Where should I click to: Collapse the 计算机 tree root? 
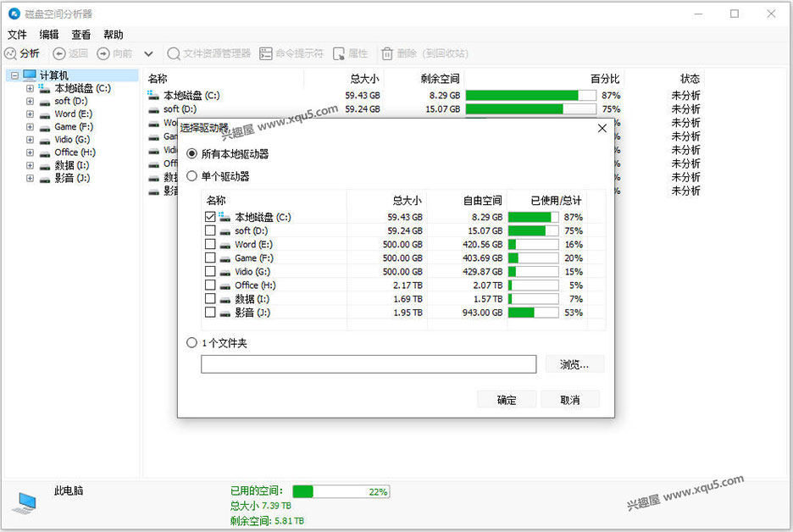pos(14,75)
